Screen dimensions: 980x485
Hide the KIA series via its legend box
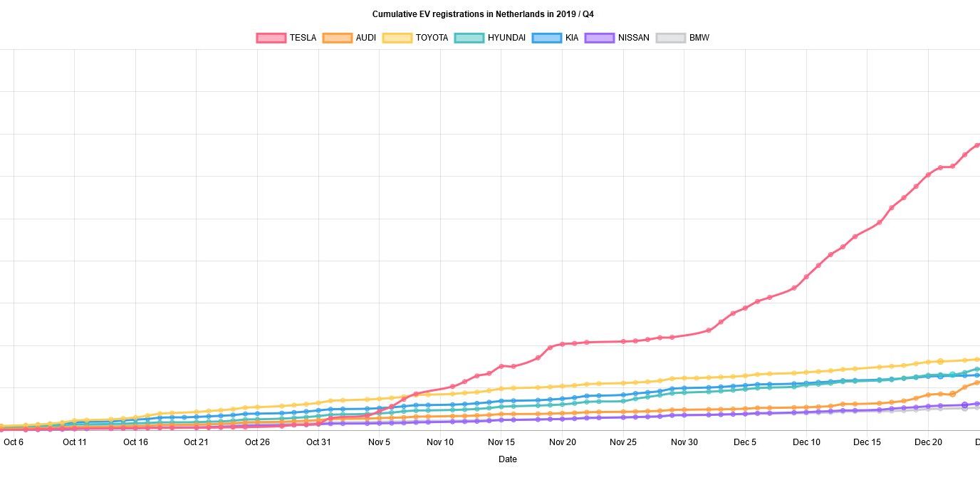tap(547, 38)
